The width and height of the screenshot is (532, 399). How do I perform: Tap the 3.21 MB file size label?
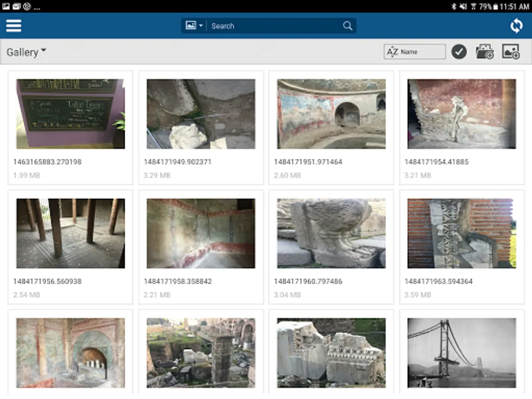(418, 175)
